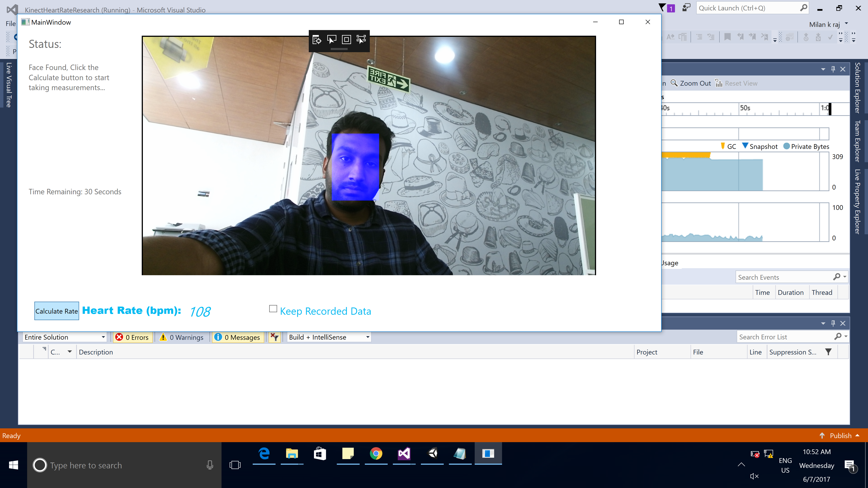Expand the Build + IntelliSense dropdown
This screenshot has height=488, width=868.
[329, 337]
